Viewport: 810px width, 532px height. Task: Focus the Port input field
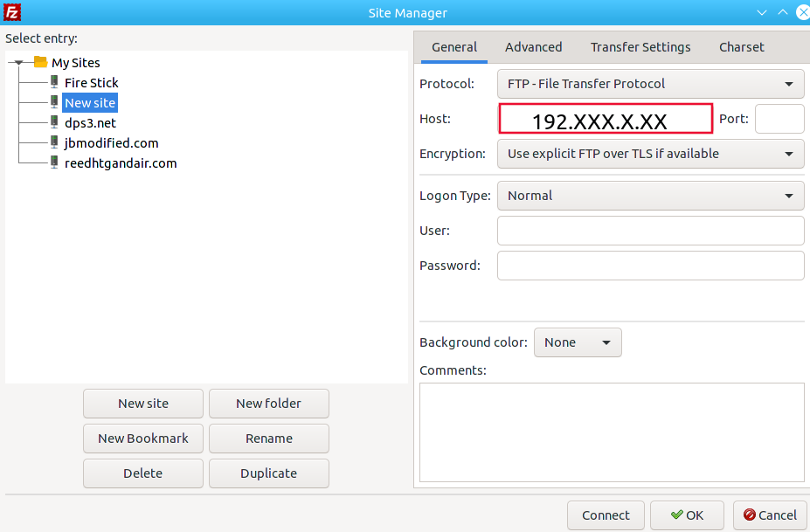(779, 119)
